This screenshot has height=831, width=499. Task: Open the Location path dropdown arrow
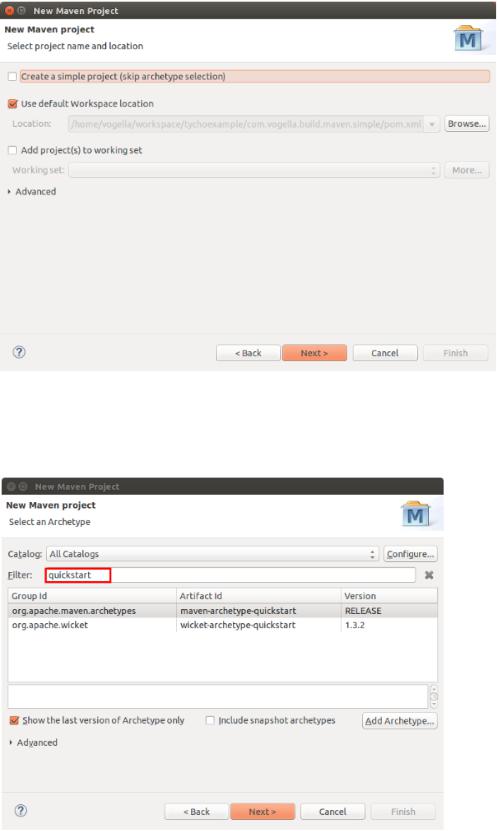tap(432, 124)
